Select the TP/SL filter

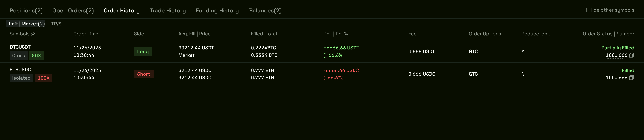[x=57, y=24]
